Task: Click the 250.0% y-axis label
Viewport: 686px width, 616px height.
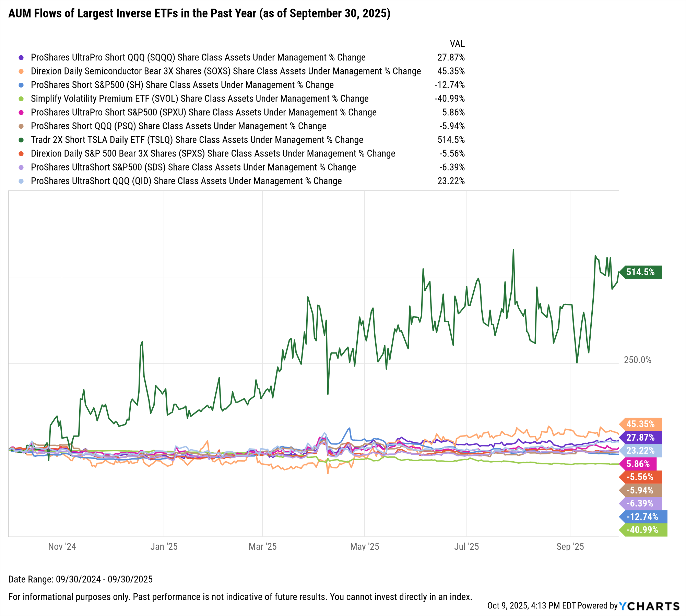Action: [x=637, y=360]
